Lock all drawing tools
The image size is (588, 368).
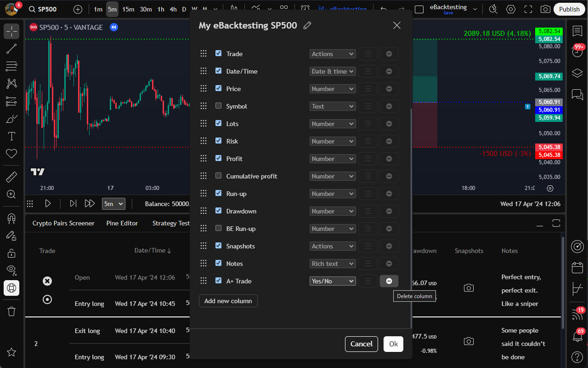(x=11, y=253)
